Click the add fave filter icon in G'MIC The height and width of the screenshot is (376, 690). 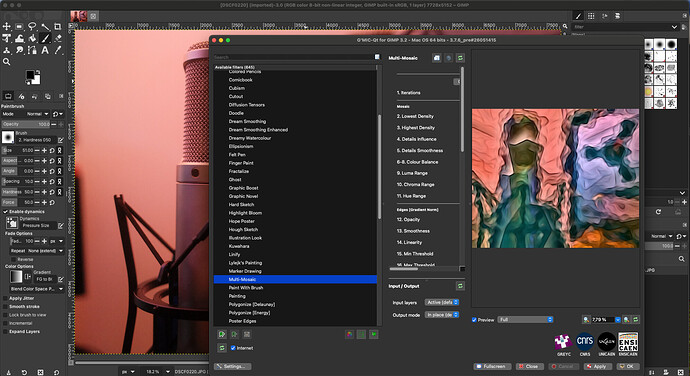tap(222, 335)
